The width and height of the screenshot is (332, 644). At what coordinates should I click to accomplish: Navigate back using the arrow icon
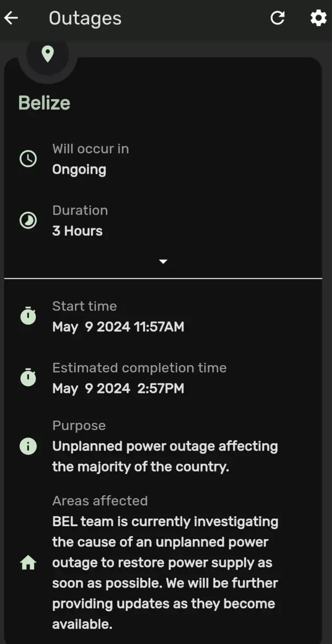[11, 18]
